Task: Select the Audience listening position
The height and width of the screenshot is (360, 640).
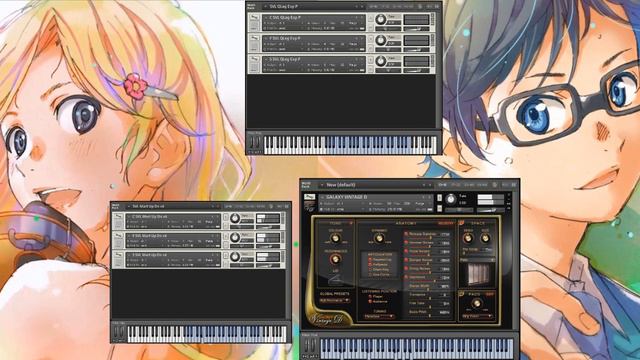Action: click(x=378, y=302)
